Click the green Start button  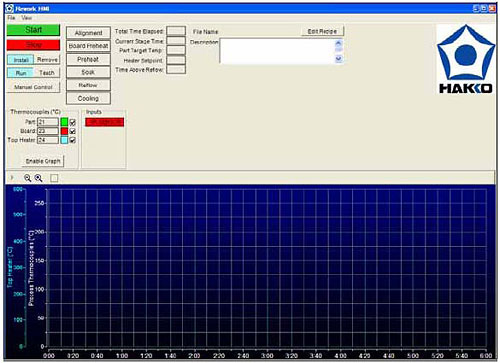point(33,30)
